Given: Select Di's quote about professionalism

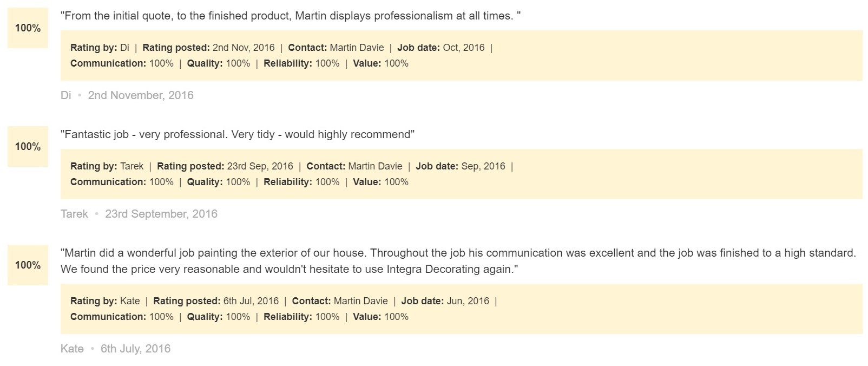Looking at the screenshot, I should 291,16.
